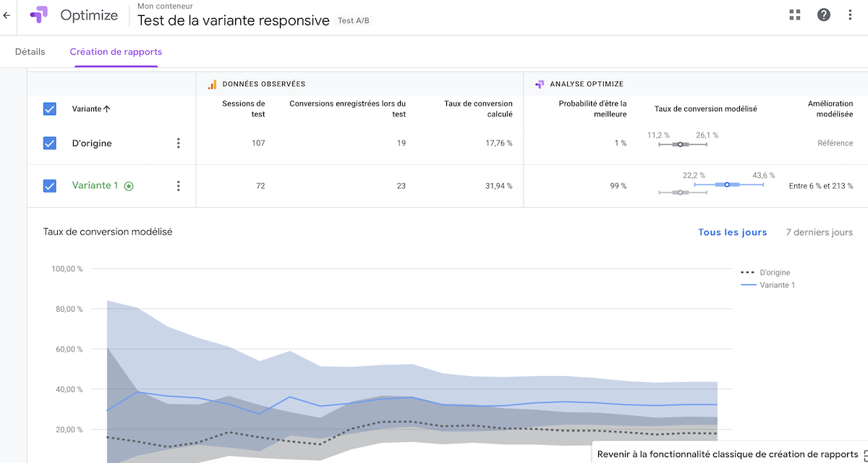Click the Sessions de test column header
868x463 pixels.
pos(244,109)
